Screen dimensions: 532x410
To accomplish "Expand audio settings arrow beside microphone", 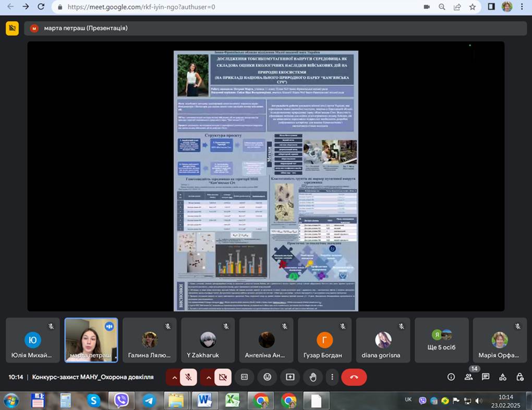I will tap(174, 377).
